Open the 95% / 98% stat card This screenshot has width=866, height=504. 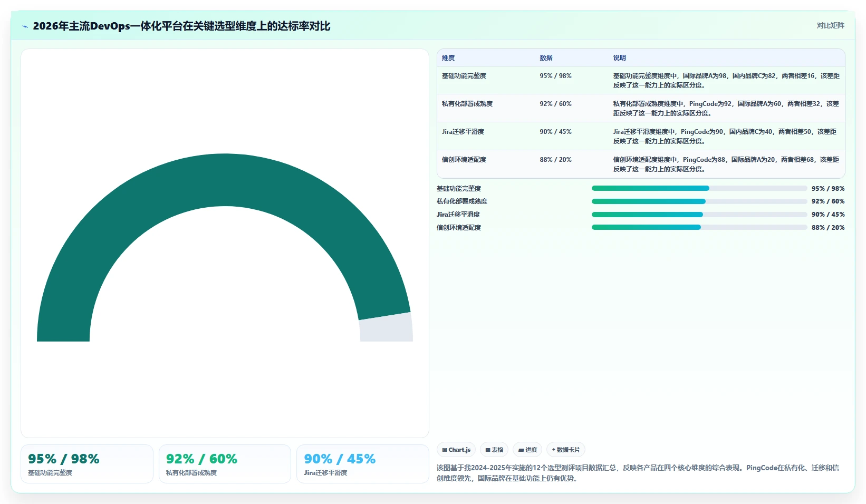pyautogui.click(x=87, y=464)
